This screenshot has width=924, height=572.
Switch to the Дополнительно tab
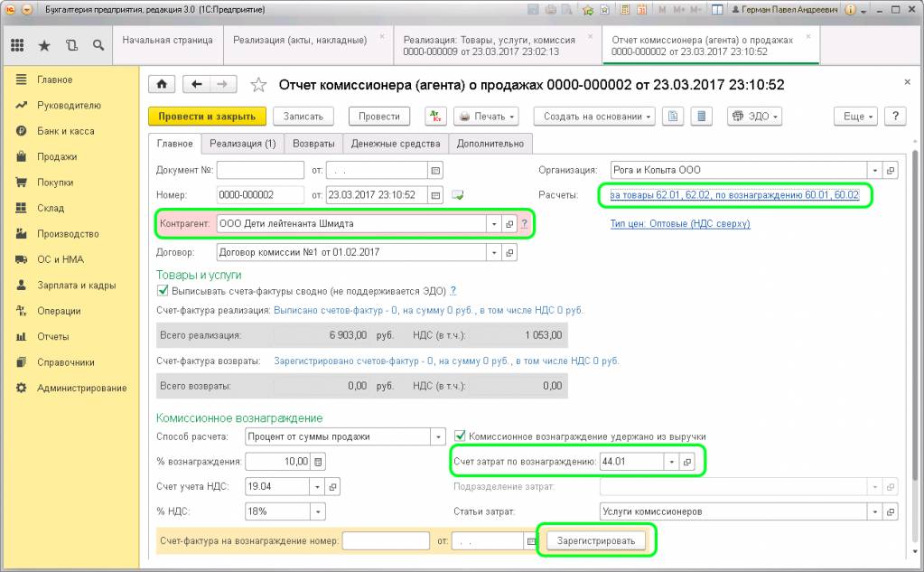coord(490,144)
